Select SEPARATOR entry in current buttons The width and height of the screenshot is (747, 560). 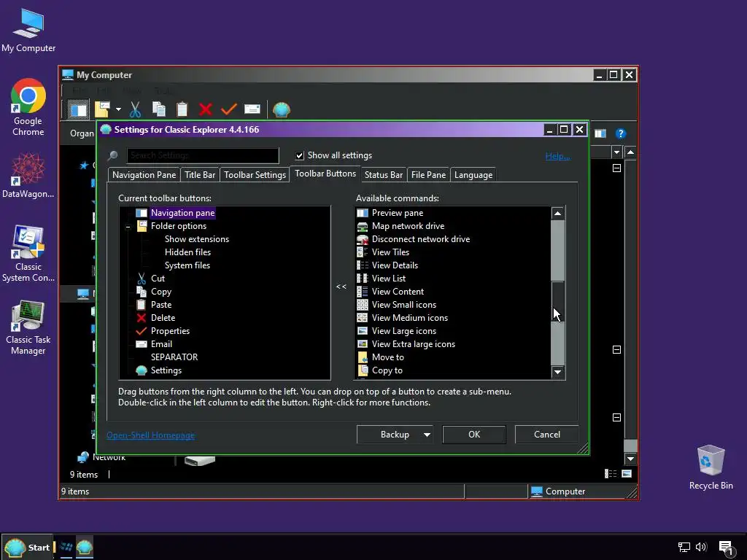coord(174,357)
